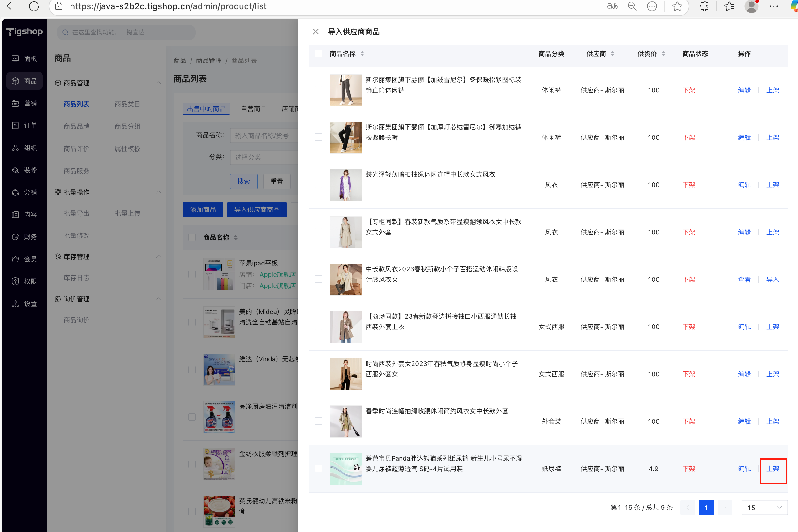798x532 pixels.
Task: Sort by 供应商 column sort icon
Action: point(612,54)
